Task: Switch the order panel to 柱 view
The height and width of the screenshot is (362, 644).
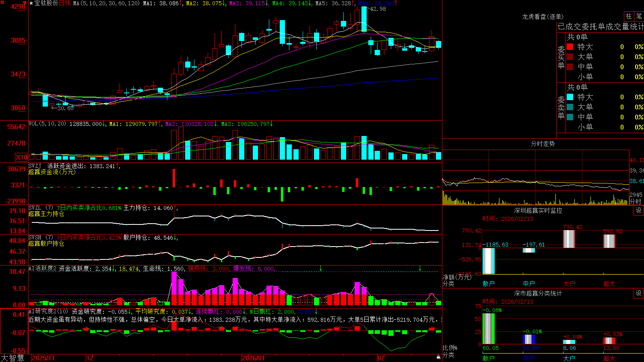Action: click(629, 16)
